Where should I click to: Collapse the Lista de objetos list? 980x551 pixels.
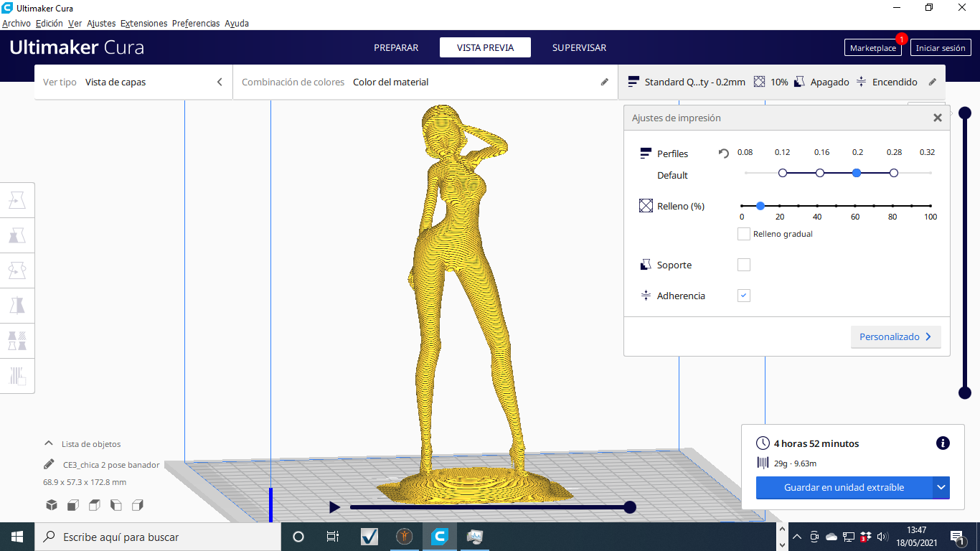click(x=49, y=443)
